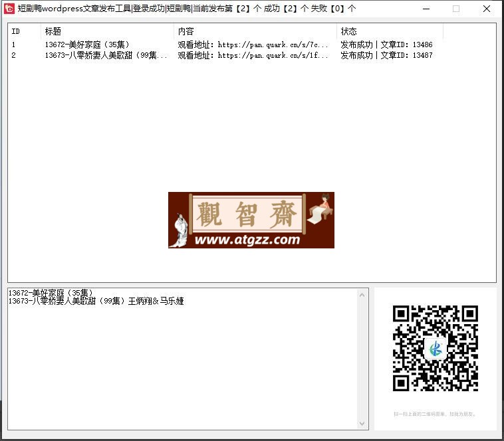Click the log box scroll down arrow
Viewport: 504px width, 441px height.
pos(362,424)
